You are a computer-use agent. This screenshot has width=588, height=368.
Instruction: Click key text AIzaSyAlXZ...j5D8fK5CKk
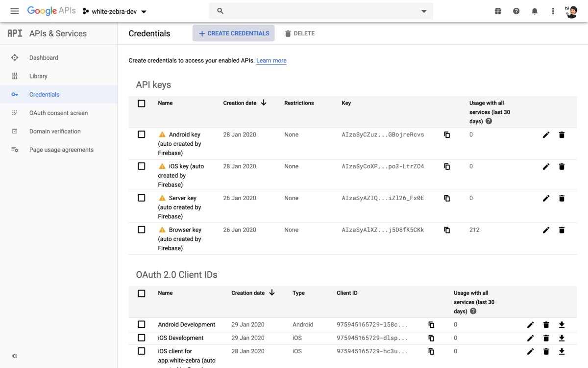click(383, 230)
